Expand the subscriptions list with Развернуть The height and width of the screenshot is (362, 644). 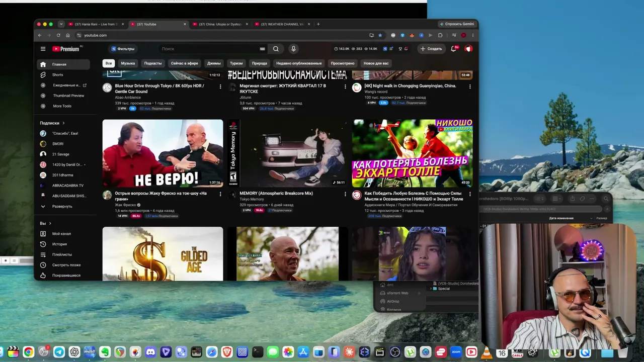point(63,207)
